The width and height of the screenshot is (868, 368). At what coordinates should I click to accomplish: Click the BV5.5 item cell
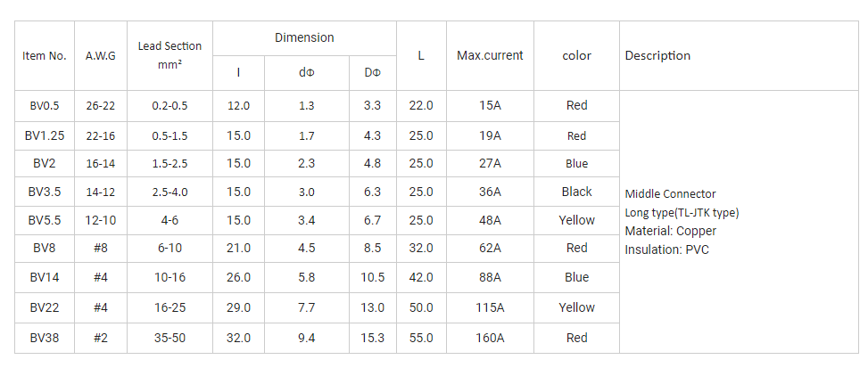pos(45,220)
